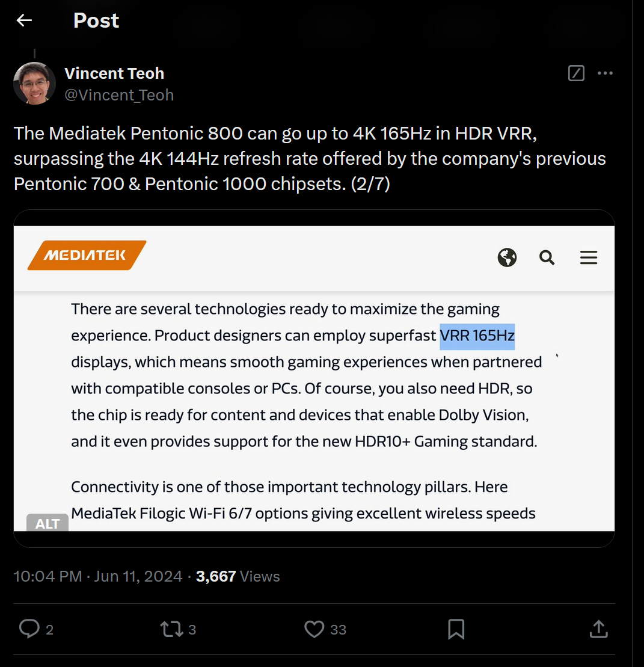This screenshot has height=667, width=644.
Task: Open the hamburger menu in the MediaTek header
Action: click(x=588, y=257)
